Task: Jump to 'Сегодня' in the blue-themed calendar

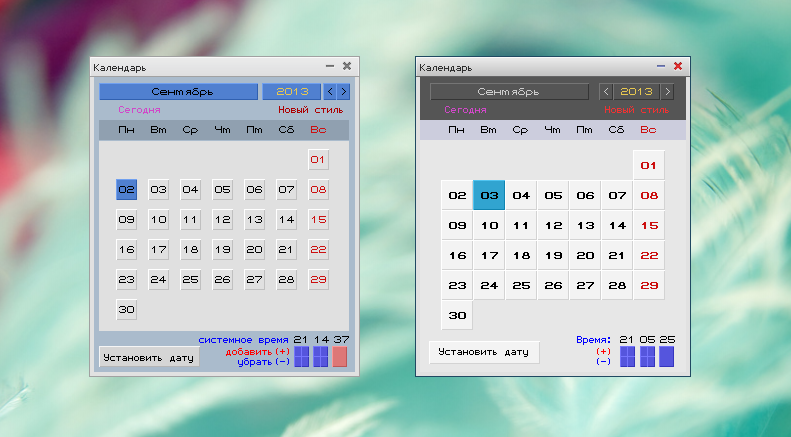Action: point(139,110)
